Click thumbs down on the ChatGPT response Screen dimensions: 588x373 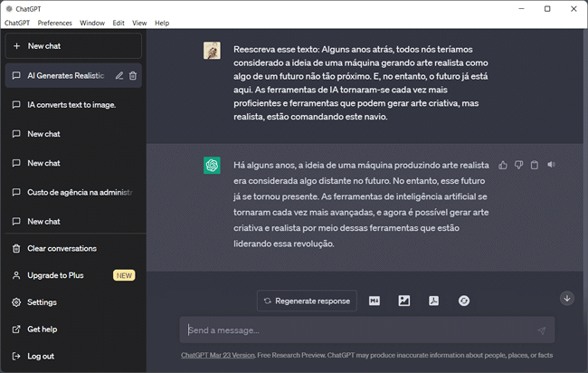tap(518, 165)
